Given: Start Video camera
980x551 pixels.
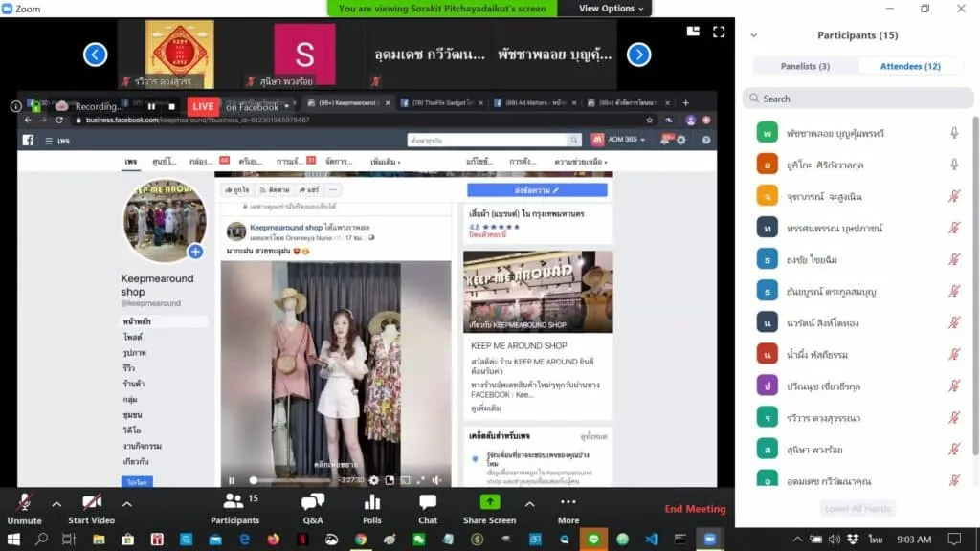Looking at the screenshot, I should (x=91, y=509).
